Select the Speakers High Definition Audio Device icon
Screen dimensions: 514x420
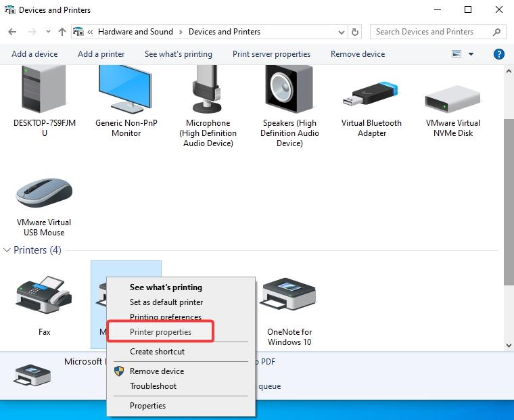289,89
